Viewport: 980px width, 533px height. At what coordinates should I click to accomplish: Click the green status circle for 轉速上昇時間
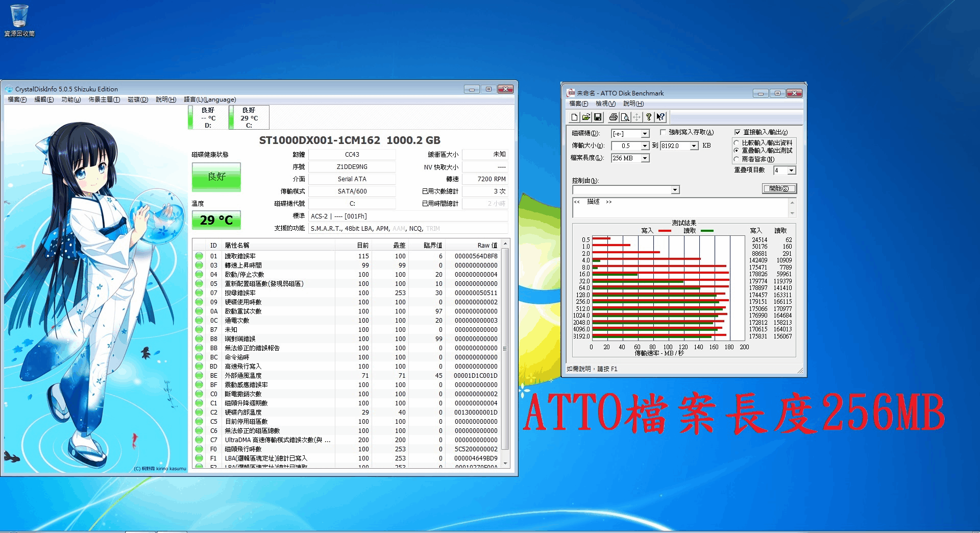pyautogui.click(x=199, y=265)
